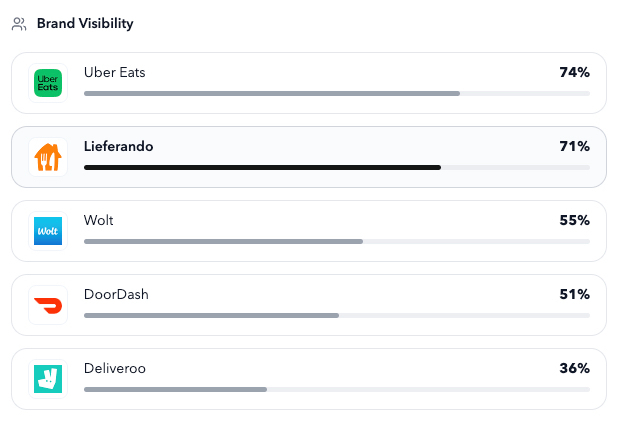Click the teal Deliveroo logo icon
The width and height of the screenshot is (617, 422).
[48, 379]
